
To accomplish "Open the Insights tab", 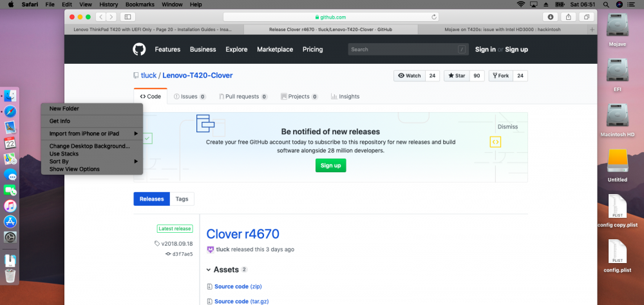I will [345, 97].
